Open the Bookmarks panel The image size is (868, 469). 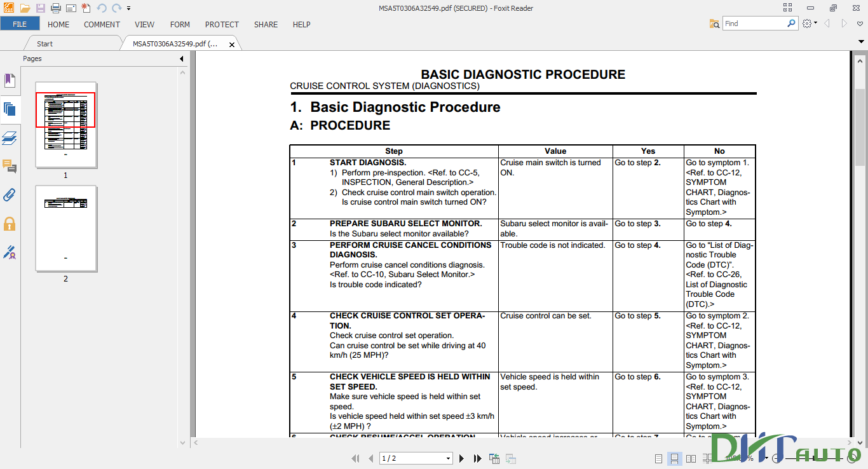point(10,81)
